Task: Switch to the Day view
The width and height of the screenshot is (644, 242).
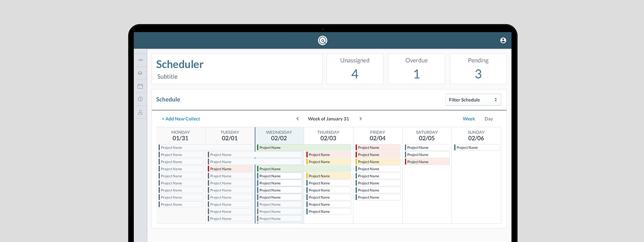Action: click(489, 119)
